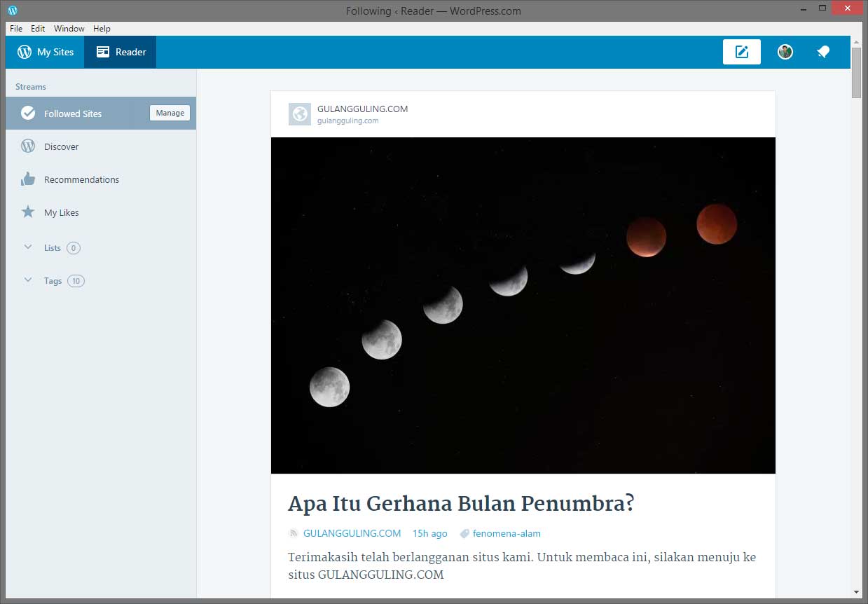Open the fenomena-alam tag link
The image size is (868, 604).
pyautogui.click(x=507, y=533)
